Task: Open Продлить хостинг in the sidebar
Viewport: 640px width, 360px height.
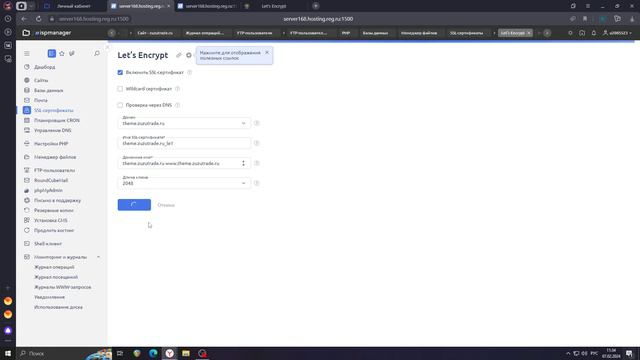Action: pos(54,230)
